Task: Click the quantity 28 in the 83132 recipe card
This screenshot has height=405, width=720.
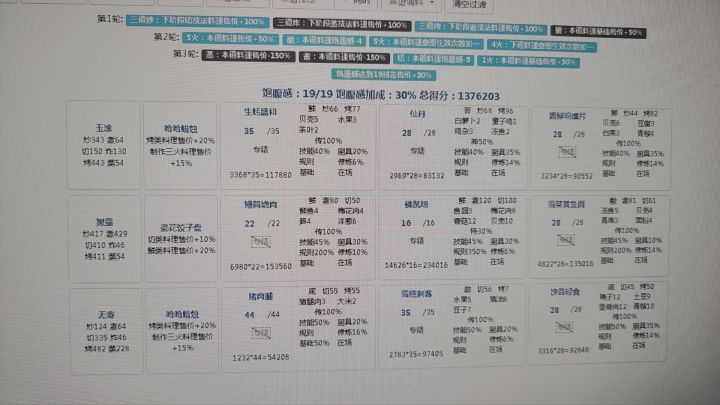Action: click(407, 133)
